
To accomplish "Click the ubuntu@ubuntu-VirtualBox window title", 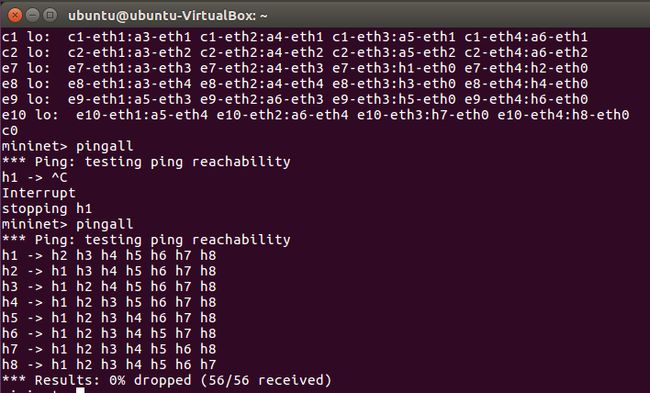I will pyautogui.click(x=167, y=16).
